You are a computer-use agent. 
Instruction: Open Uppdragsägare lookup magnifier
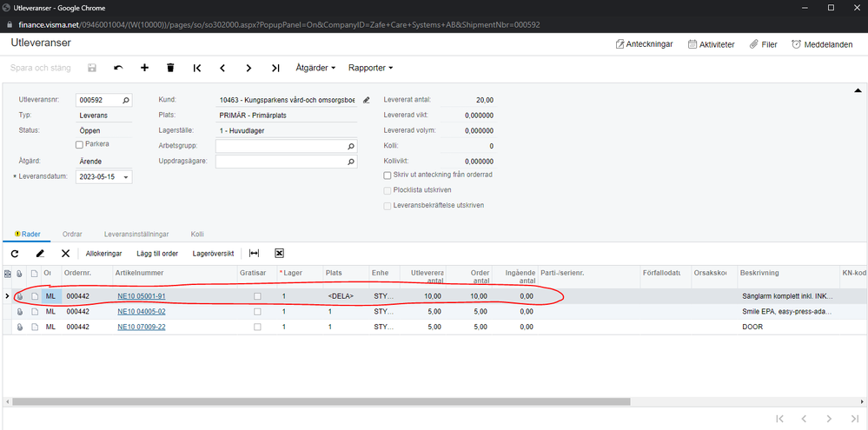pos(350,162)
